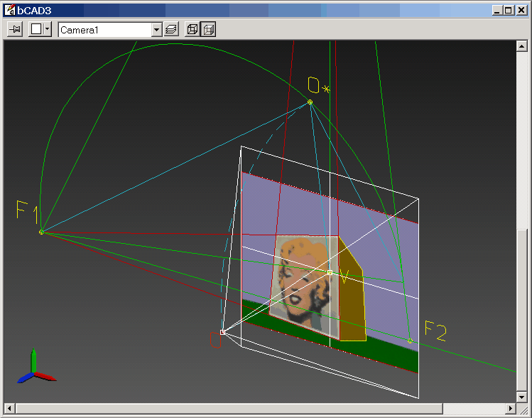Click the XYZ axis orientation gizmo

[x=36, y=367]
